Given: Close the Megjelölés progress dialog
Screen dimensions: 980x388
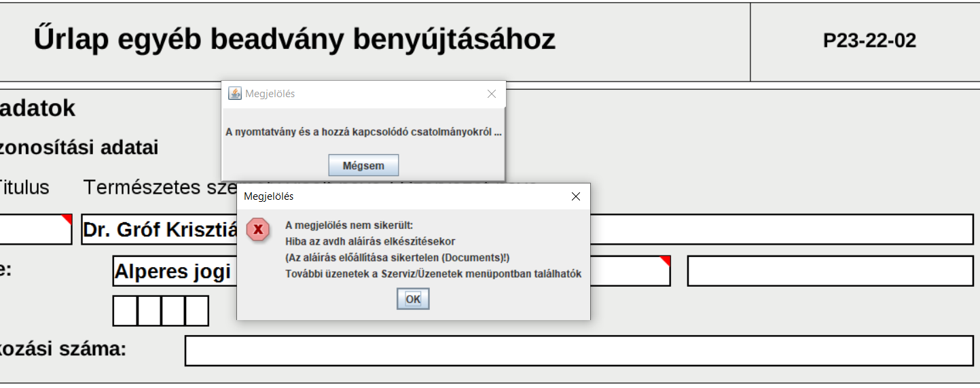Looking at the screenshot, I should 492,94.
